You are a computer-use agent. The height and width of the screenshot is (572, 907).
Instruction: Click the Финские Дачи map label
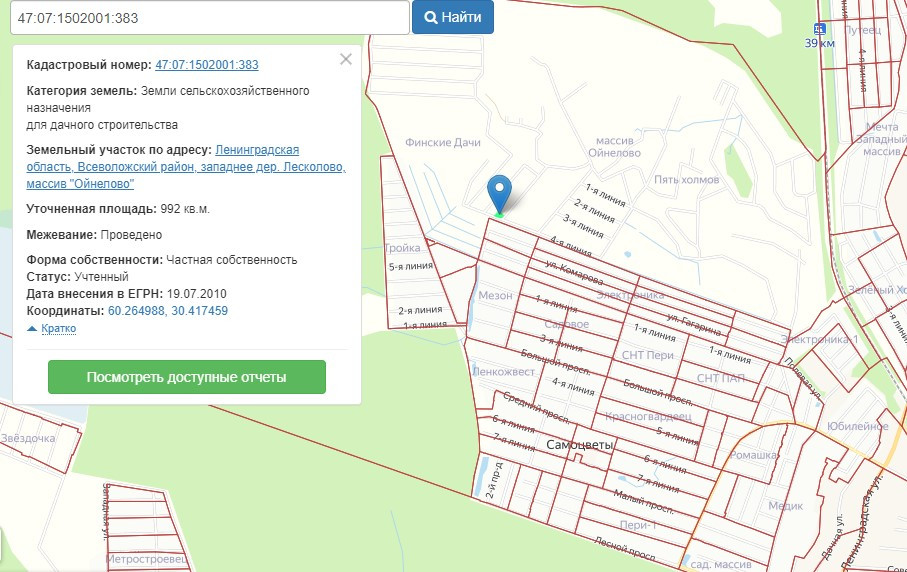[443, 142]
